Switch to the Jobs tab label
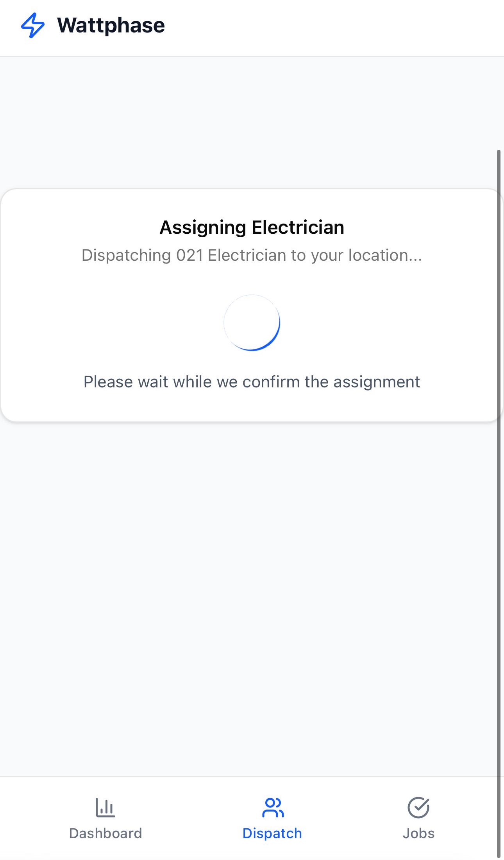The image size is (504, 860). tap(418, 833)
